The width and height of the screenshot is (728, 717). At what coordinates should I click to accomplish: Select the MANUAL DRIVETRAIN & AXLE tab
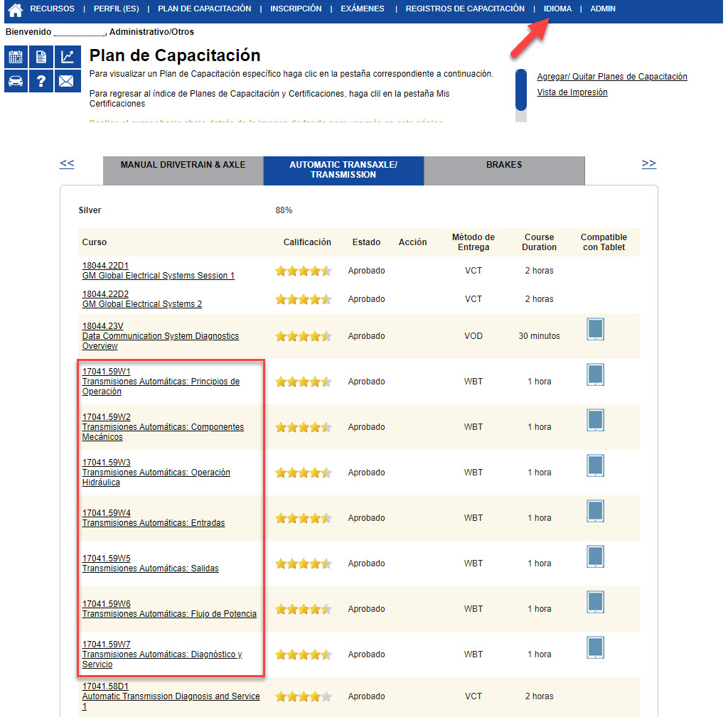click(x=183, y=165)
